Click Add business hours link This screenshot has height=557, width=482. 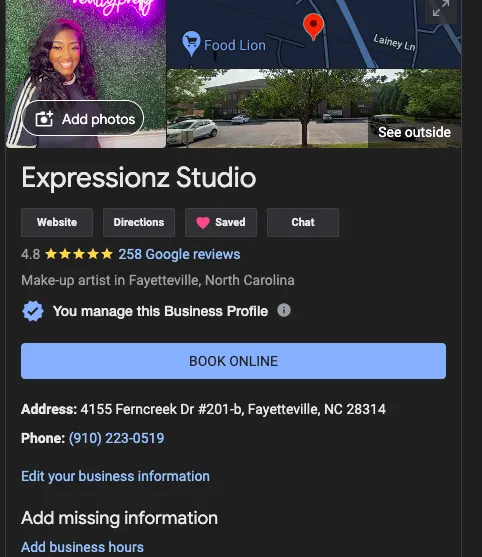click(x=82, y=547)
